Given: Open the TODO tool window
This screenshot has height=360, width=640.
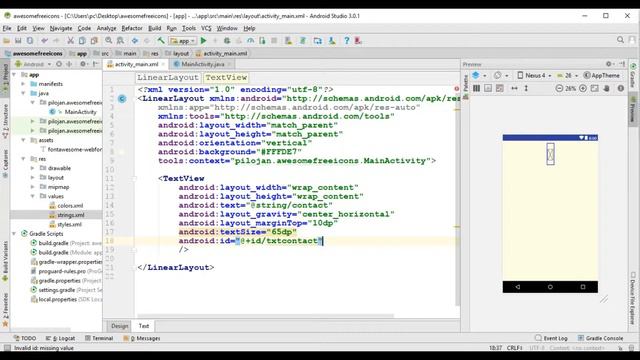Looking at the screenshot, I should (25, 338).
